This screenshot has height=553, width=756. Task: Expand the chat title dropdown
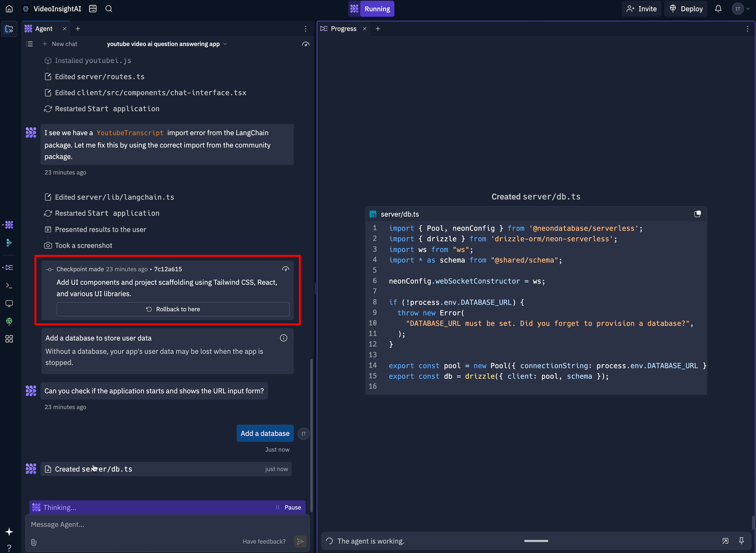pos(225,44)
